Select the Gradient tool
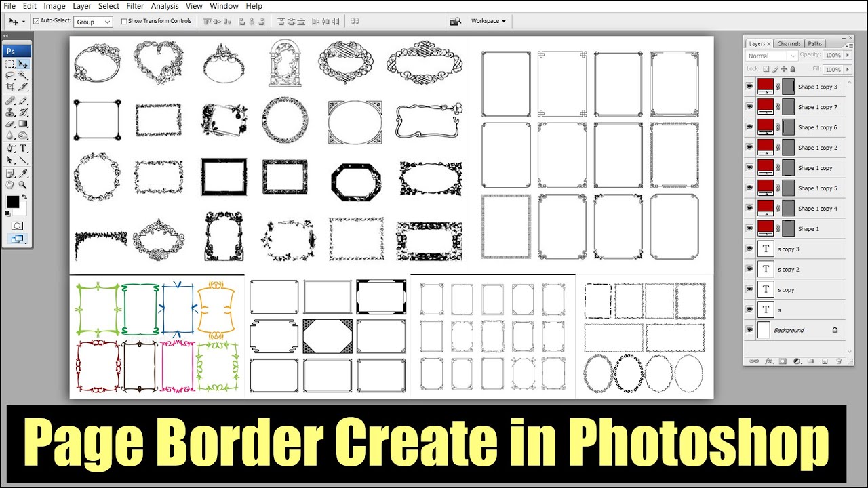Screen dimensions: 868x488 tap(23, 124)
